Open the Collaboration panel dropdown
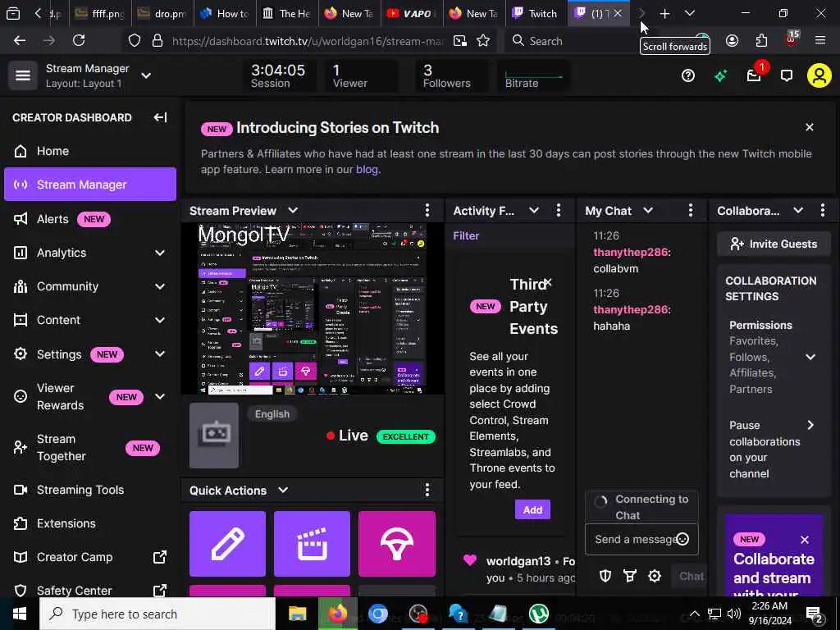 pos(798,211)
